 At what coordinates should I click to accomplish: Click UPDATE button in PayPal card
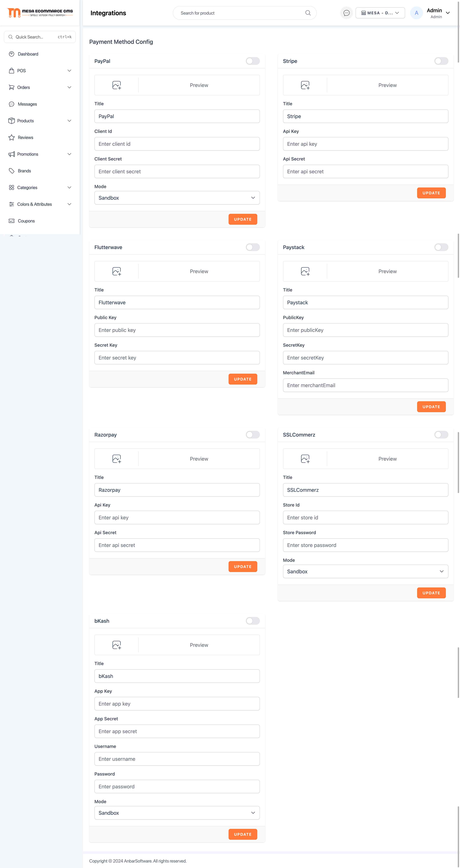[243, 219]
